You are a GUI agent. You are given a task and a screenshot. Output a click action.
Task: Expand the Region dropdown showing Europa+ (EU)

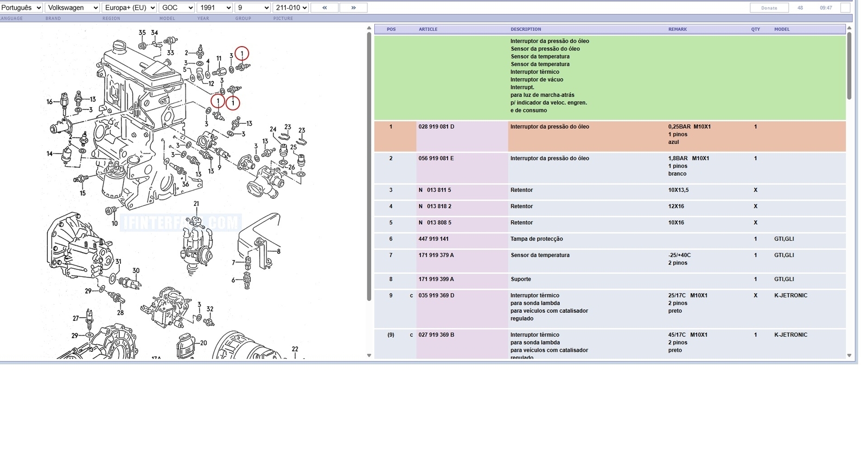pos(129,8)
